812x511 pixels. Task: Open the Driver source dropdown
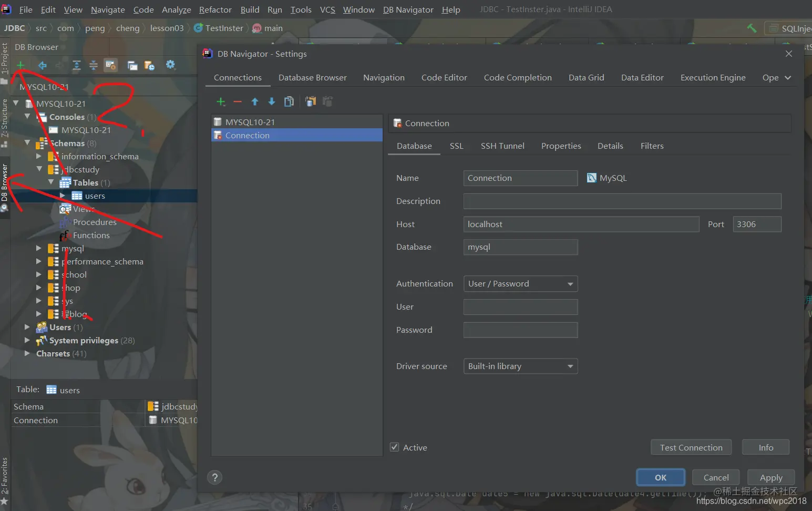coord(520,366)
